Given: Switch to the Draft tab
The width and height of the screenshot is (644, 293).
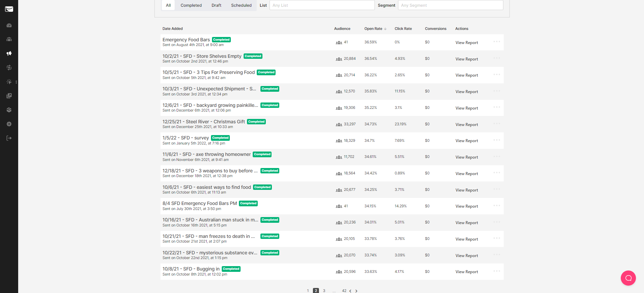Looking at the screenshot, I should click(216, 5).
